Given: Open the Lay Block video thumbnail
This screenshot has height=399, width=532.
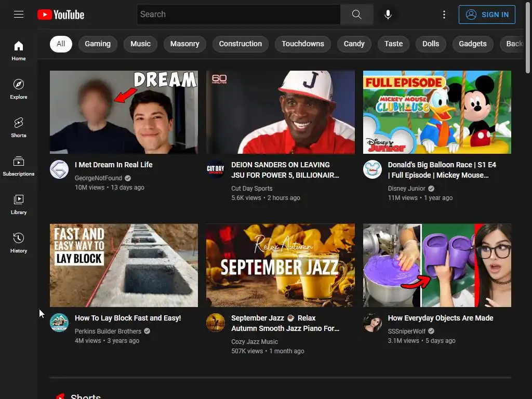Looking at the screenshot, I should (124, 265).
